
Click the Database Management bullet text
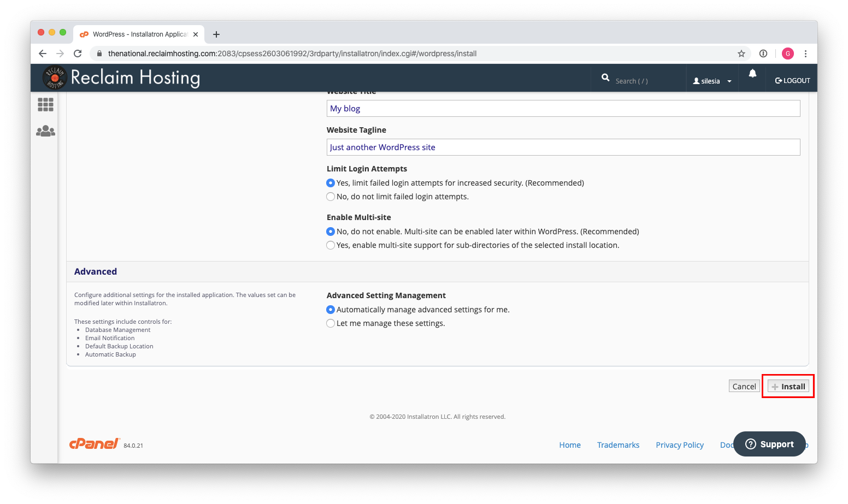[x=117, y=330]
